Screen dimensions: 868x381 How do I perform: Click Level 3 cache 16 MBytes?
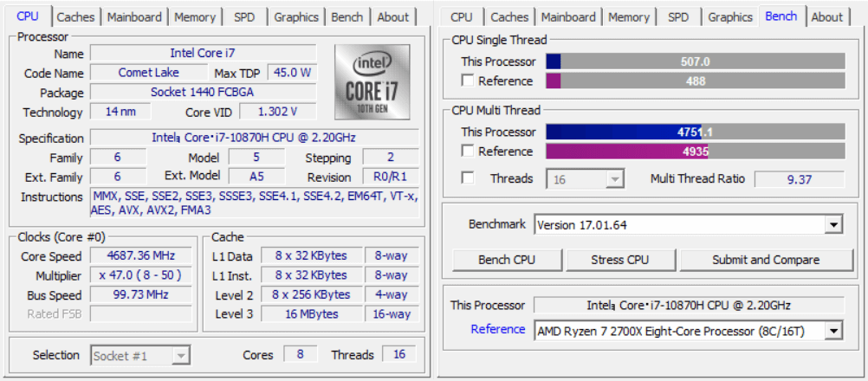[x=311, y=313]
